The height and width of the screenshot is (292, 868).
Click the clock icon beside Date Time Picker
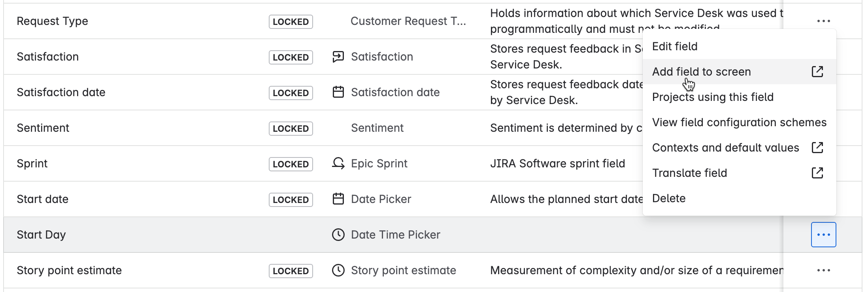(338, 234)
